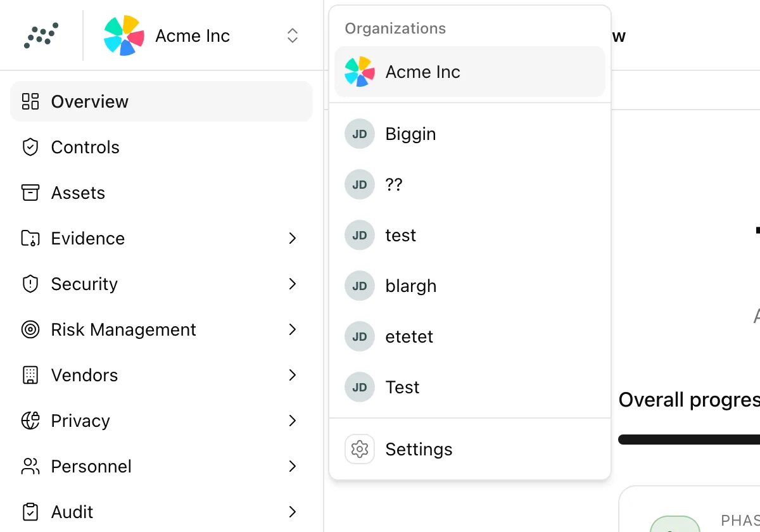
Task: Expand the Evidence section chevron
Action: [x=293, y=238]
